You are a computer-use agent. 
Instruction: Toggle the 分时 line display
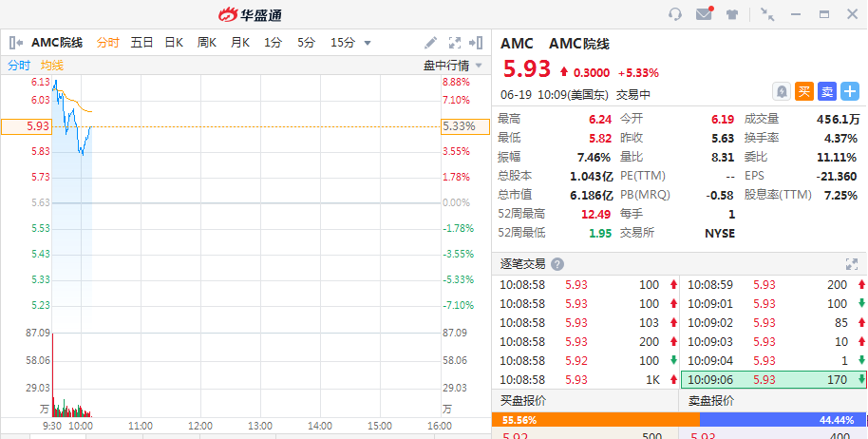19,66
